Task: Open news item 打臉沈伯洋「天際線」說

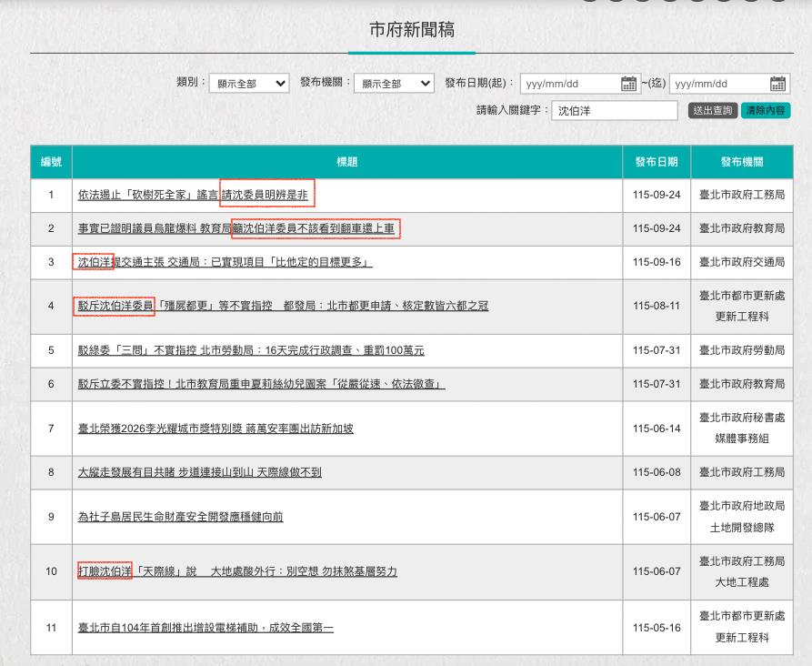Action: (237, 571)
